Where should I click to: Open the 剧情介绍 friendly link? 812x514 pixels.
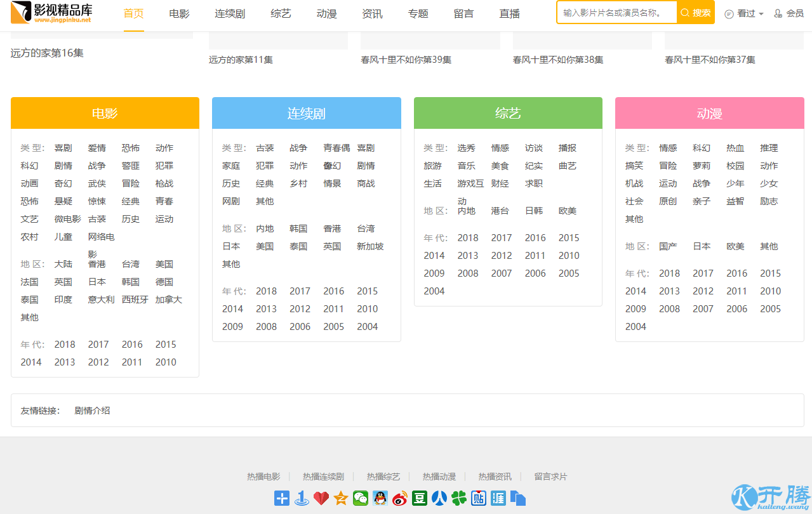[92, 411]
